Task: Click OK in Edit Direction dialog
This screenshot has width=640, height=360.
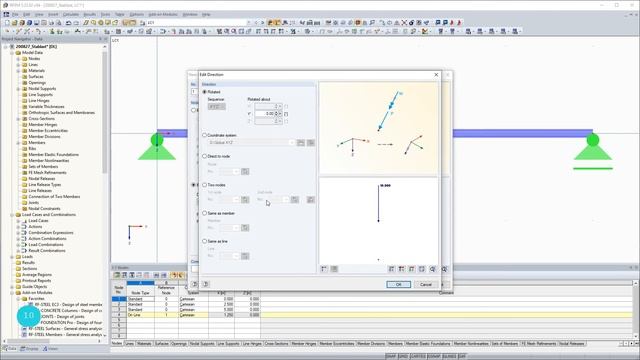Action: pyautogui.click(x=398, y=284)
